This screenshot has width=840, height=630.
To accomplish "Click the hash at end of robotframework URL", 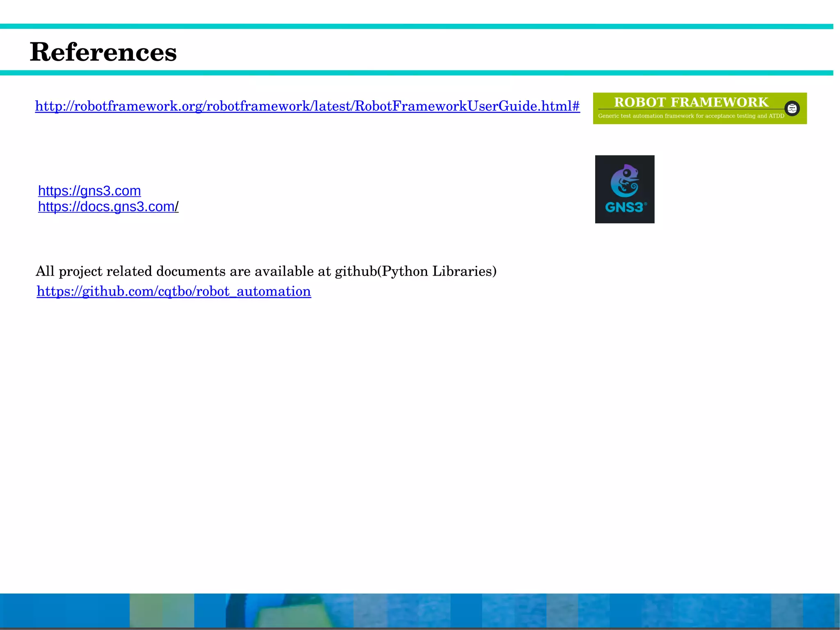I will (576, 106).
